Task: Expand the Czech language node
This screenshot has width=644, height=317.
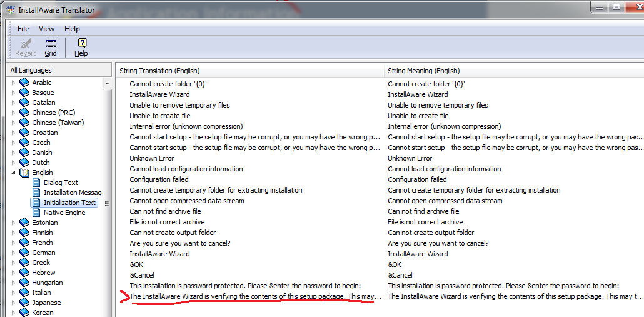Action: (x=14, y=143)
